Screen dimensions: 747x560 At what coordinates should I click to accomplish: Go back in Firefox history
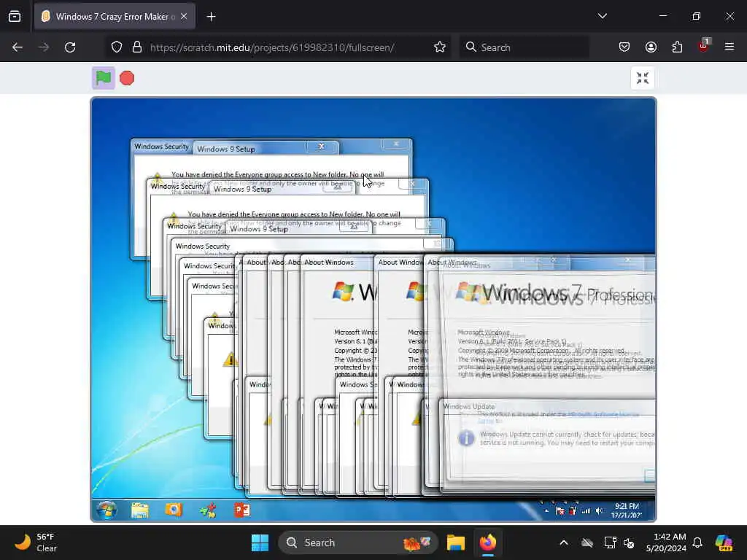pyautogui.click(x=18, y=47)
